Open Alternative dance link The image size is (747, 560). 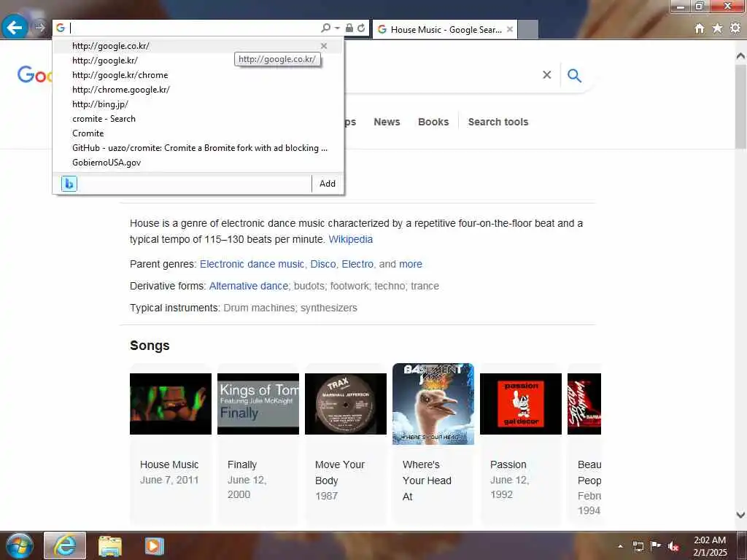coord(249,286)
